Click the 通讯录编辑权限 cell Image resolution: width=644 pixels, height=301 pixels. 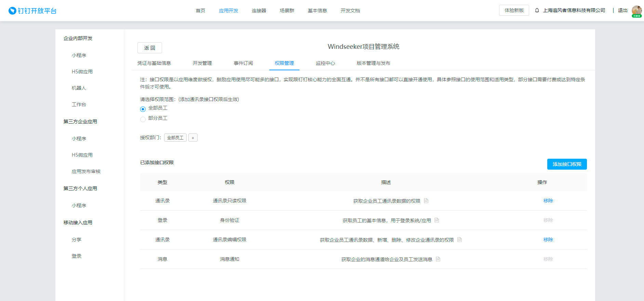pyautogui.click(x=230, y=240)
